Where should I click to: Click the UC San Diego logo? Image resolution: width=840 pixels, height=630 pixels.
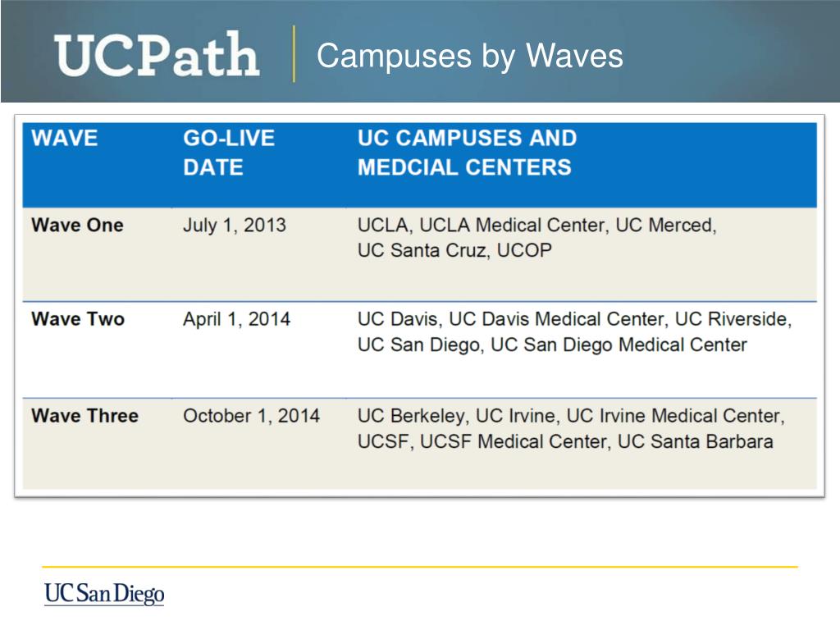tap(104, 594)
